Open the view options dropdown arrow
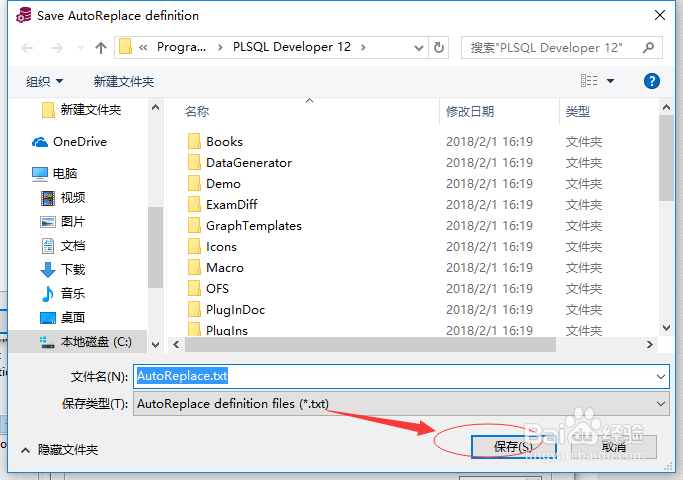The height and width of the screenshot is (480, 683). coord(610,81)
